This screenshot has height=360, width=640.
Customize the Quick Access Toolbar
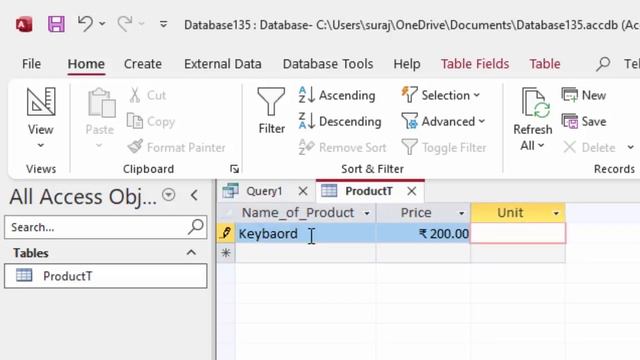pos(163,24)
